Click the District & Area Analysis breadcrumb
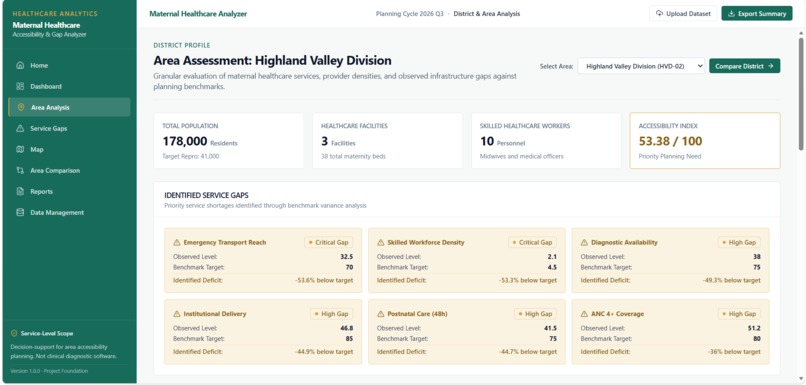 pyautogui.click(x=486, y=14)
